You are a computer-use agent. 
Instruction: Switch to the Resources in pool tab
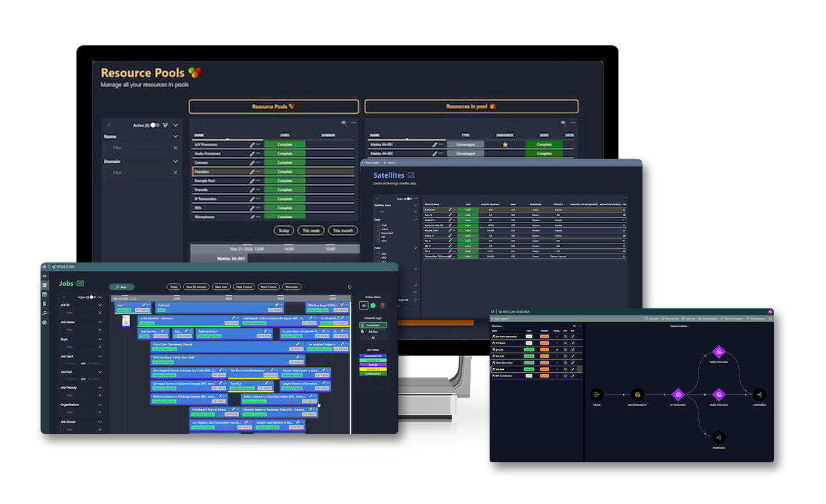click(471, 106)
